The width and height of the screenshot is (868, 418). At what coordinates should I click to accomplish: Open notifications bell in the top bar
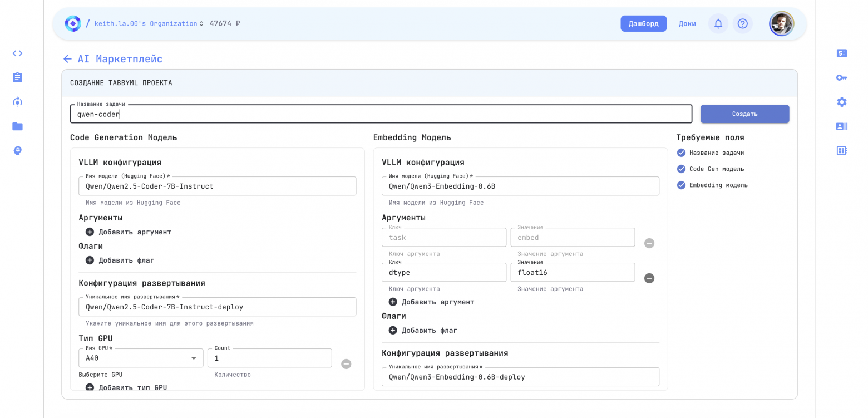pyautogui.click(x=718, y=23)
